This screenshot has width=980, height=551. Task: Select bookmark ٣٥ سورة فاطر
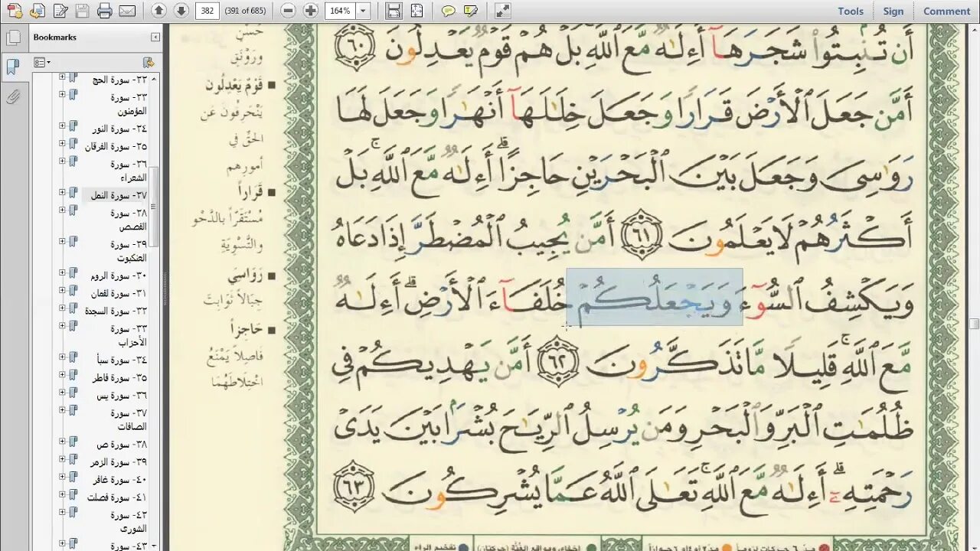119,378
